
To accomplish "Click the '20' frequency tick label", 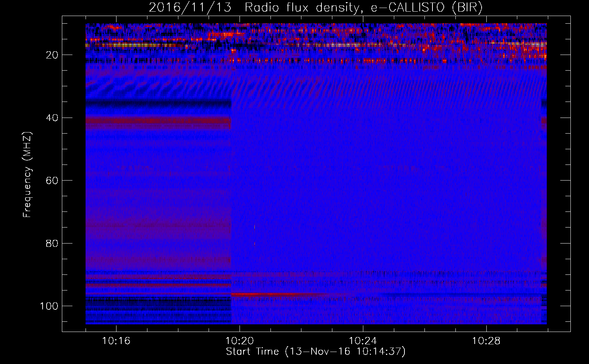I will point(52,55).
